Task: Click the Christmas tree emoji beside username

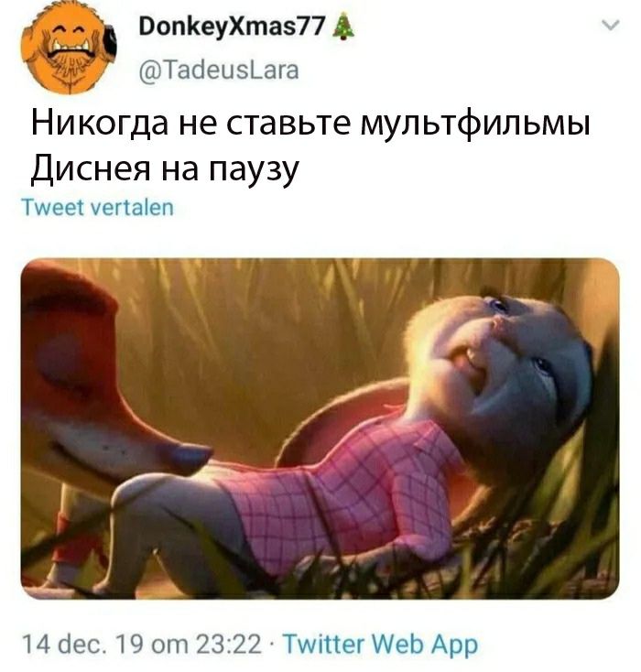Action: pyautogui.click(x=343, y=27)
